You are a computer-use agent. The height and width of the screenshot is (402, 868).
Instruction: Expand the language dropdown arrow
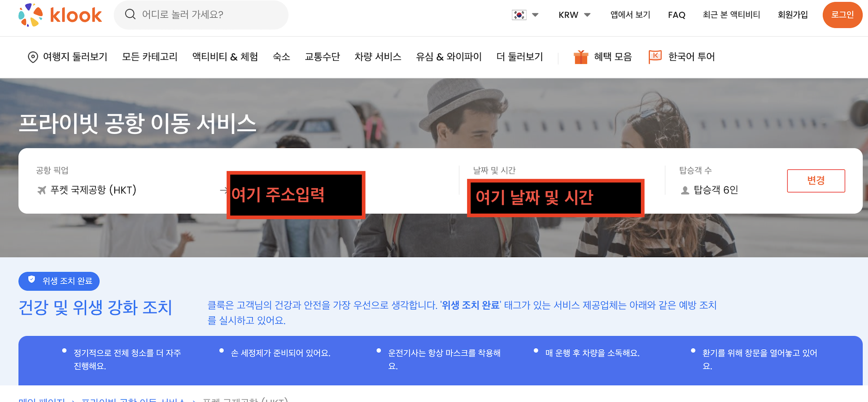click(535, 15)
